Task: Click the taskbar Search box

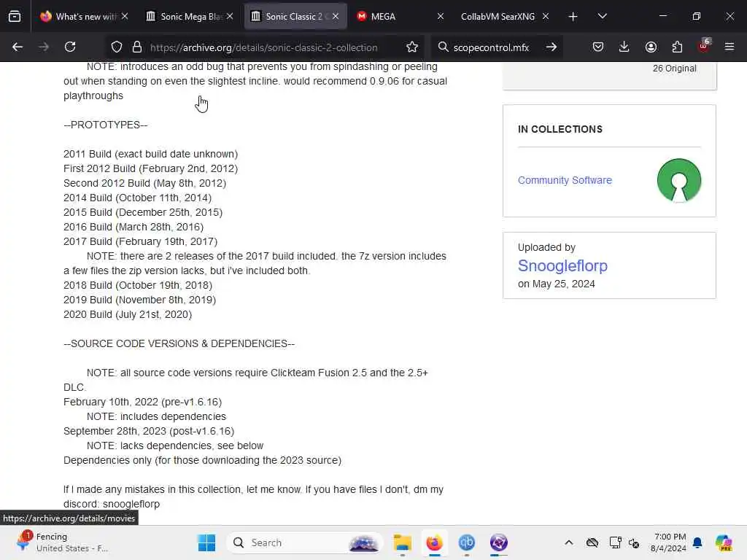Action: tap(305, 542)
